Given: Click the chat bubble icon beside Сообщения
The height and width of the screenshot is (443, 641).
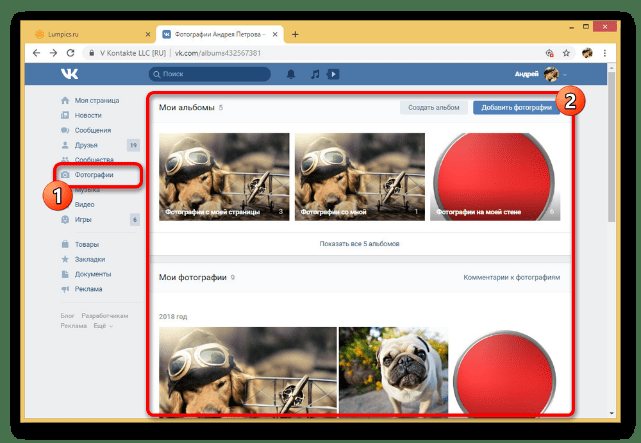Looking at the screenshot, I should coord(65,130).
